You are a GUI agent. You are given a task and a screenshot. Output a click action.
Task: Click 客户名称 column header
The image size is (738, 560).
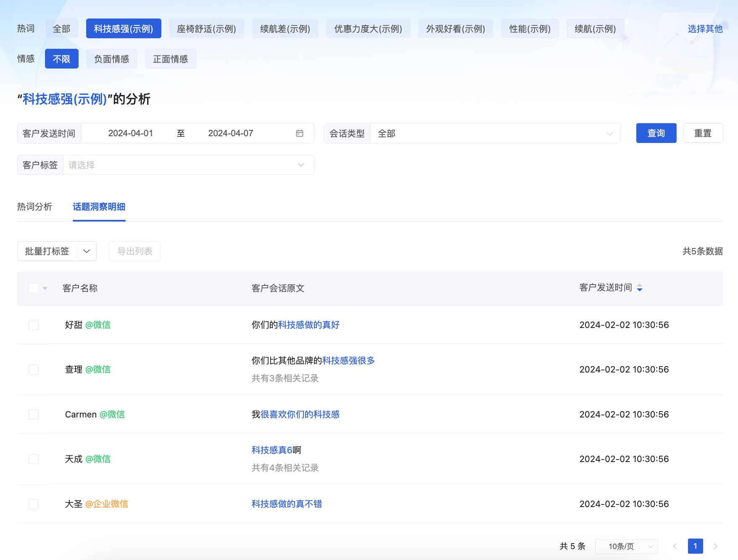pos(80,288)
